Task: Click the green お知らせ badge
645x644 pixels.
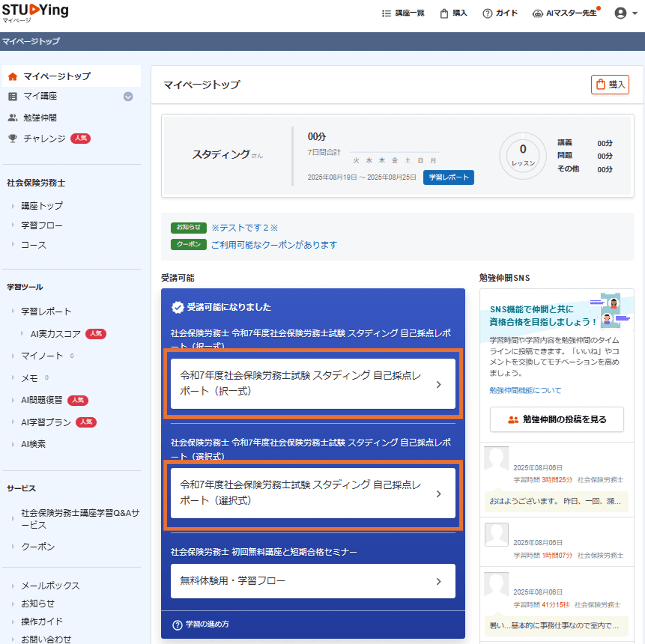Action: tap(189, 228)
